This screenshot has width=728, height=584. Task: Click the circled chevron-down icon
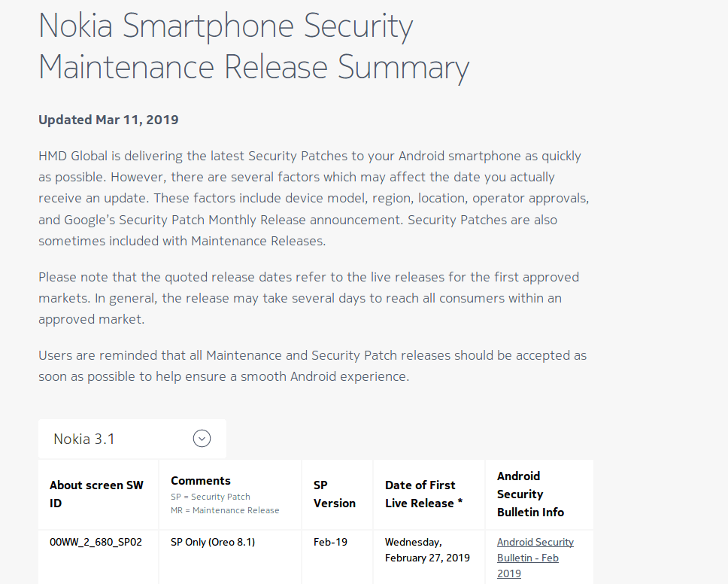tap(202, 439)
